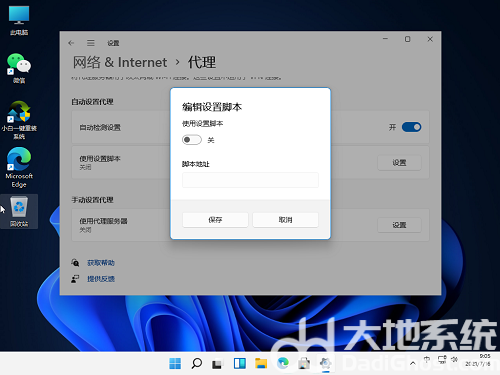Open the 提供反馈 link

[x=101, y=279]
